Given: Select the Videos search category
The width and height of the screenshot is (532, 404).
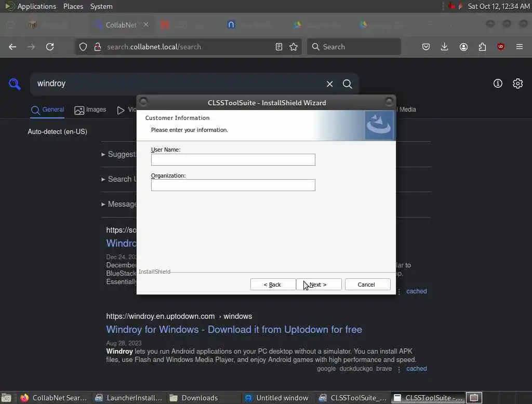Looking at the screenshot, I should (127, 110).
